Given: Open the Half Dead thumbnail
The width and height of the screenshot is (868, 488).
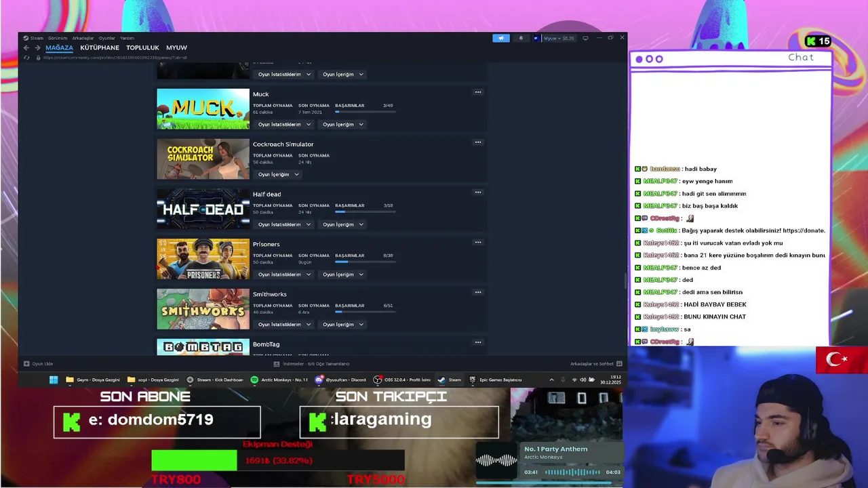Looking at the screenshot, I should pos(203,209).
